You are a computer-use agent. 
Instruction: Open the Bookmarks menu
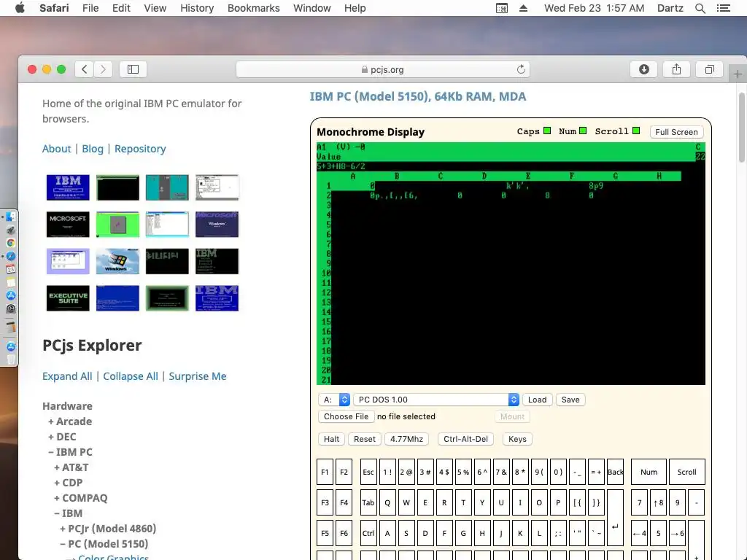(253, 8)
